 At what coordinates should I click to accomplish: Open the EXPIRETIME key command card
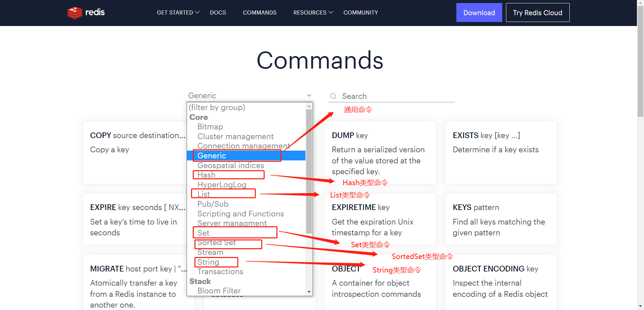point(380,219)
